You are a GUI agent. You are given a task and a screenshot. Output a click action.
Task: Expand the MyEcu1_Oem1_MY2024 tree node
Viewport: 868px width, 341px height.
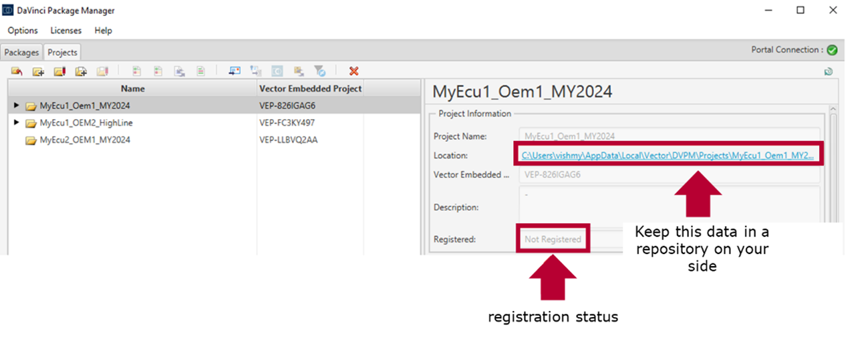[17, 106]
